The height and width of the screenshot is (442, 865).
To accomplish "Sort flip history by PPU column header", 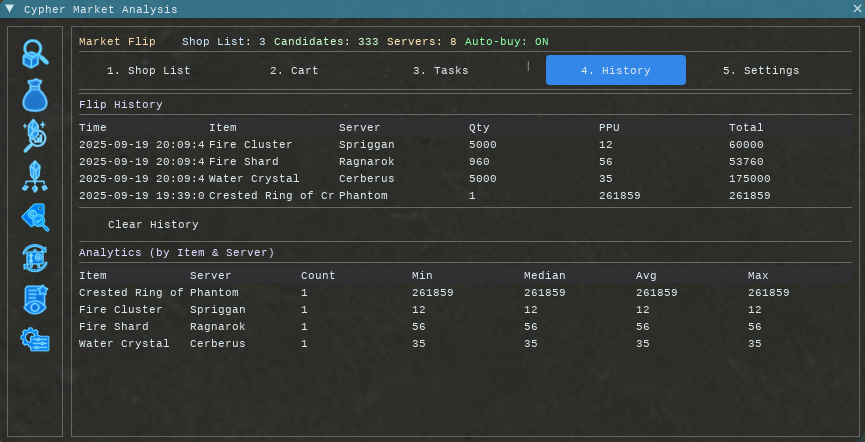I will pyautogui.click(x=609, y=128).
